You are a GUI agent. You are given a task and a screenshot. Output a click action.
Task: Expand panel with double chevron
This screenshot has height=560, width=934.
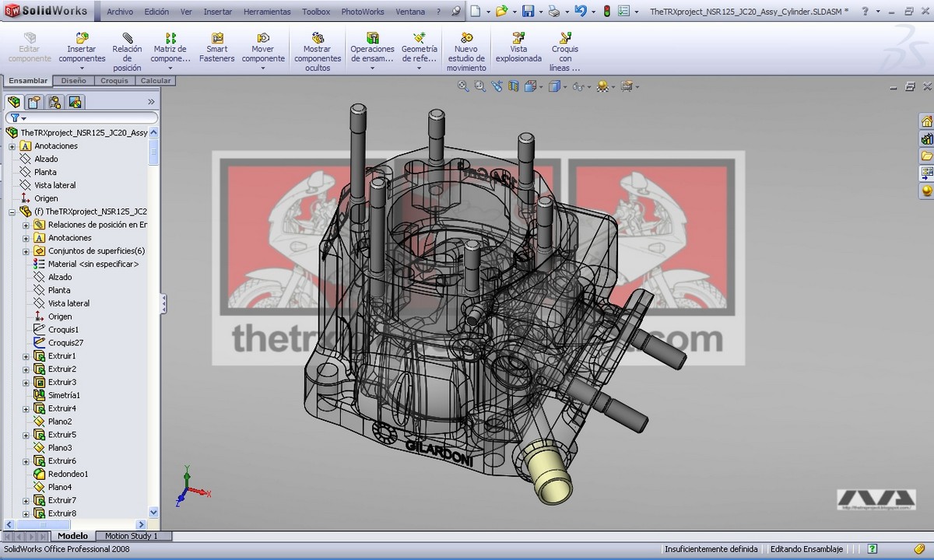tap(151, 102)
